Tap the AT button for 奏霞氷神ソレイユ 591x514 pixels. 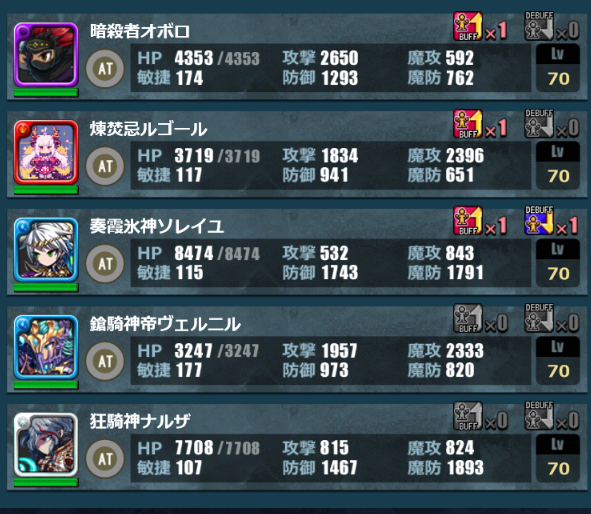click(105, 264)
